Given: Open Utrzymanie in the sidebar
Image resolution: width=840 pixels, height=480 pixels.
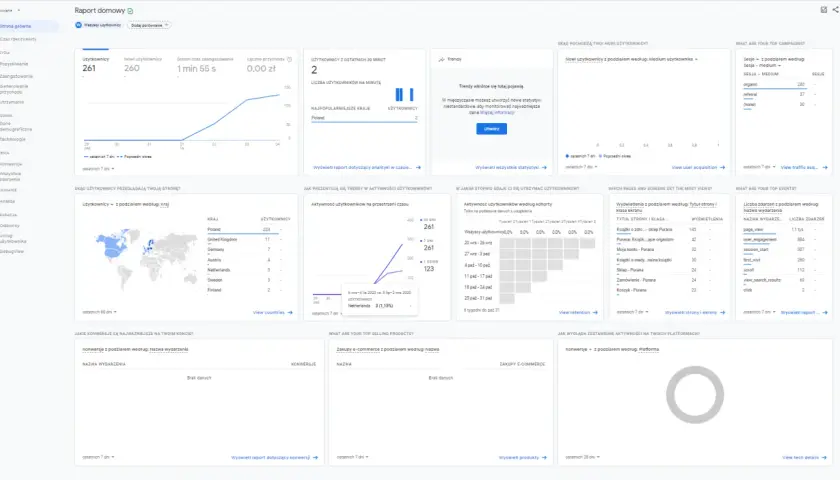Looking at the screenshot, I should tap(12, 102).
